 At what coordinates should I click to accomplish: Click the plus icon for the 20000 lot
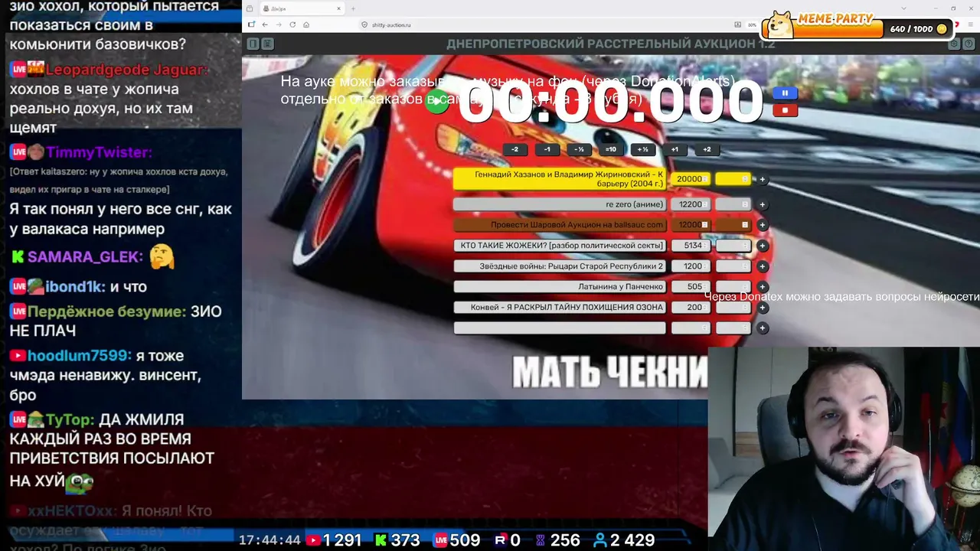click(x=762, y=179)
